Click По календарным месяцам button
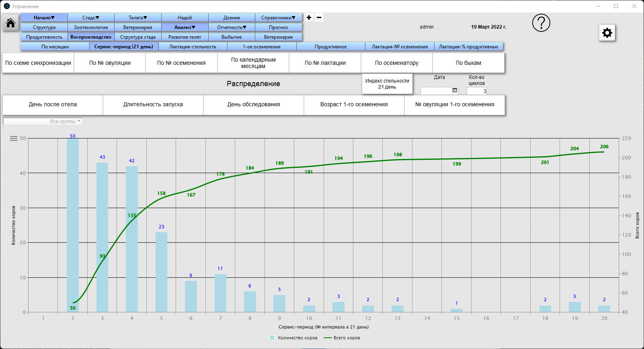This screenshot has height=349, width=644. [253, 63]
